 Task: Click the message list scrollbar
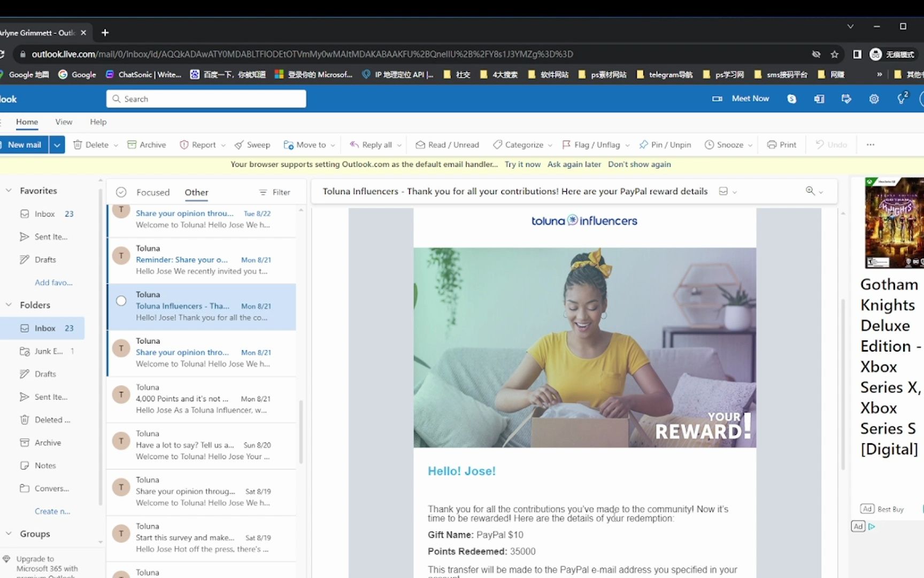click(x=301, y=431)
